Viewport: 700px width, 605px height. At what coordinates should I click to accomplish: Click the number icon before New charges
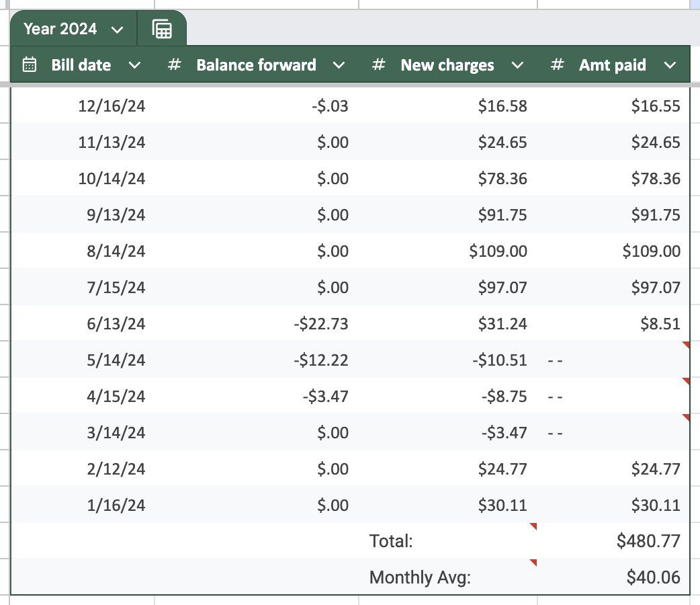pos(378,65)
